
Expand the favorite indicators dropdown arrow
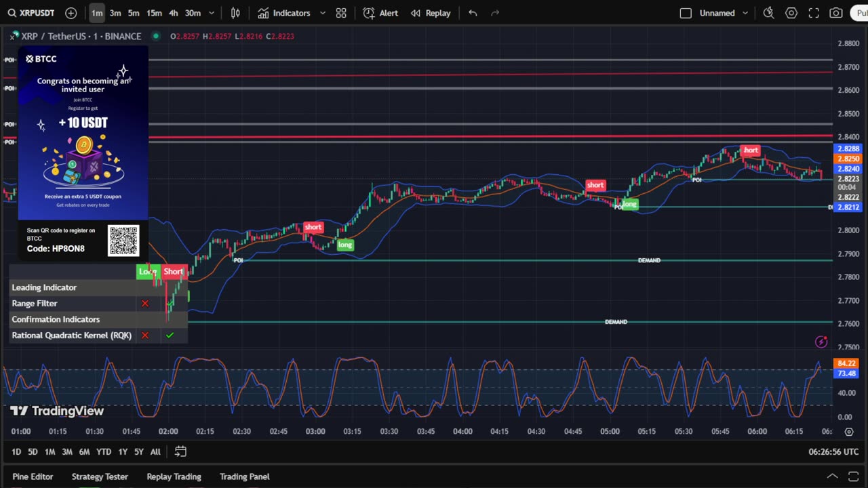(322, 13)
